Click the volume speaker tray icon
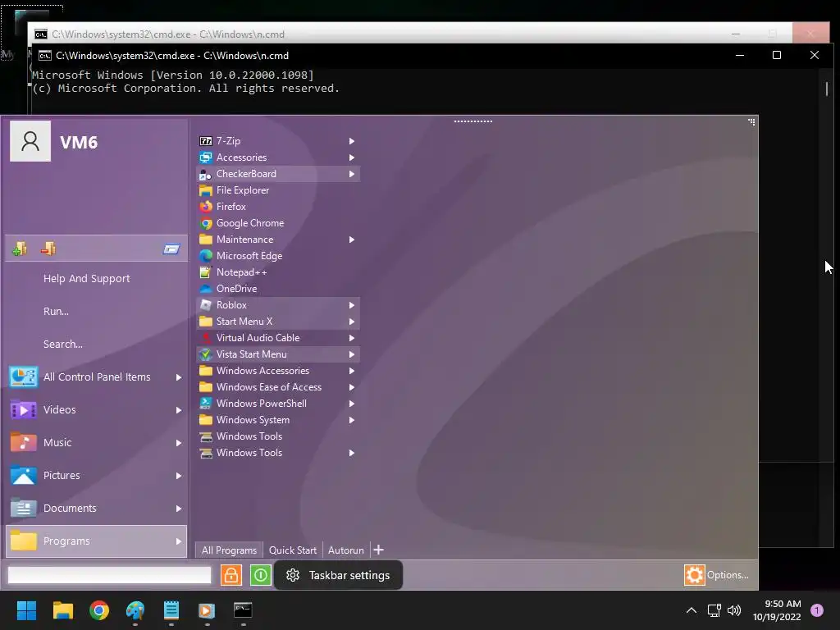Image resolution: width=840 pixels, height=630 pixels. [x=734, y=610]
